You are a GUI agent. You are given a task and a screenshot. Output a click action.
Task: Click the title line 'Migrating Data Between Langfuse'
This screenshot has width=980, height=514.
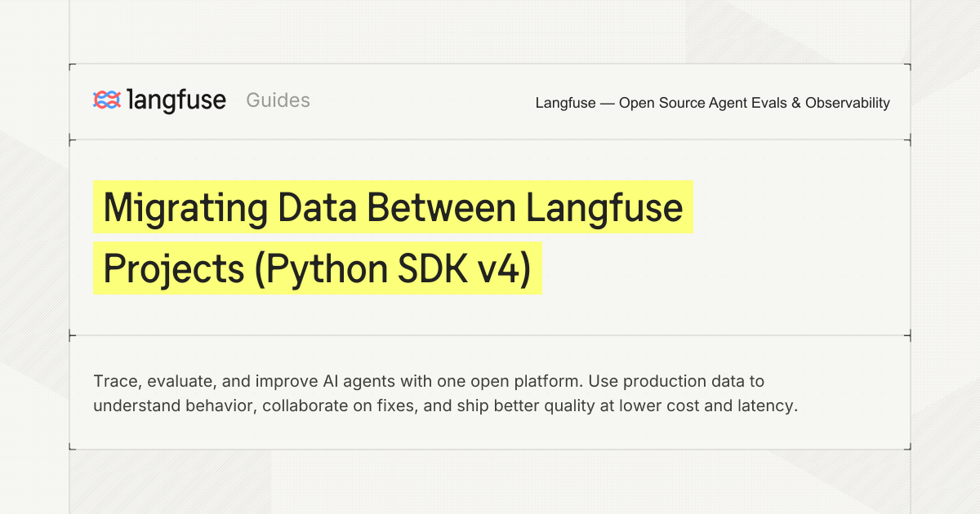pyautogui.click(x=393, y=207)
